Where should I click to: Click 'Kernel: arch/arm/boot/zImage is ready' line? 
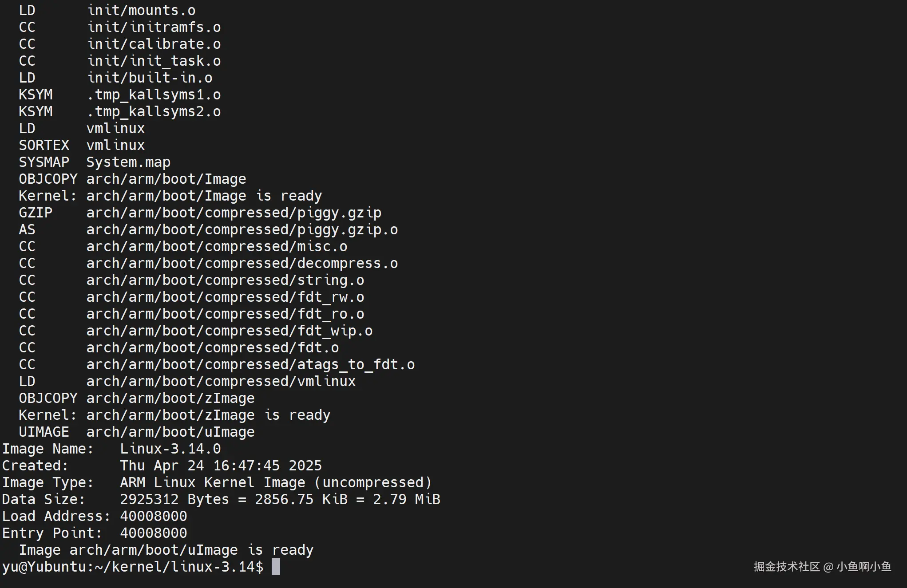[174, 415]
